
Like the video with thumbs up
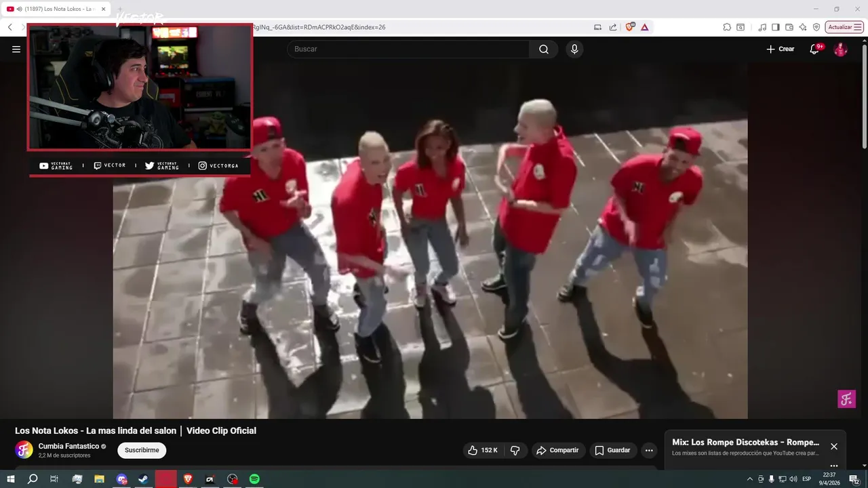[483, 450]
